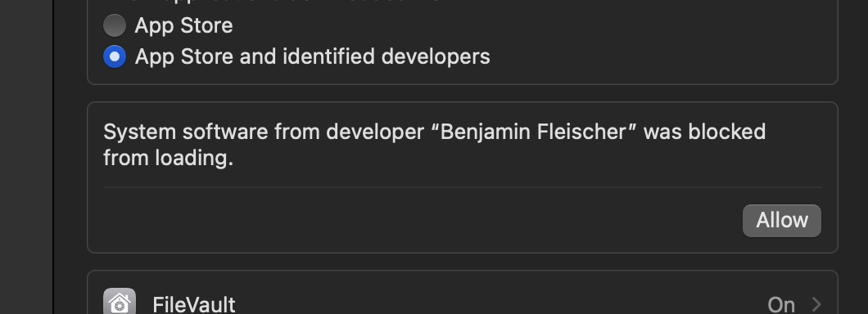Click "App Store and identified developers" label text

pos(313,57)
